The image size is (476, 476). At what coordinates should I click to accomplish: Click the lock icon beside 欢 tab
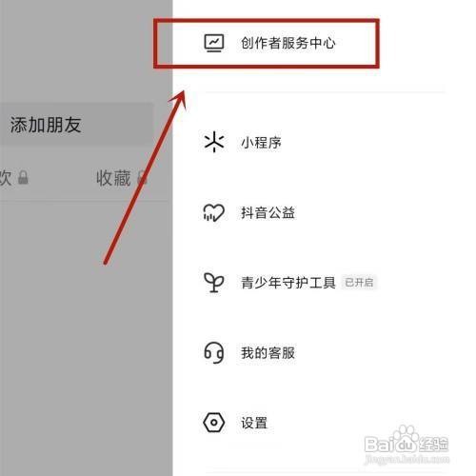click(x=23, y=177)
